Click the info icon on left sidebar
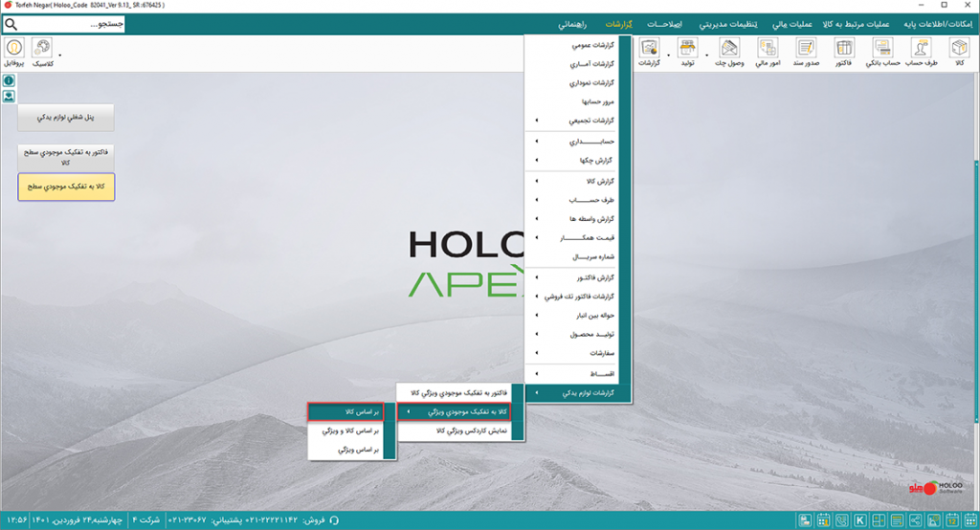The height and width of the screenshot is (530, 980). 9,80
